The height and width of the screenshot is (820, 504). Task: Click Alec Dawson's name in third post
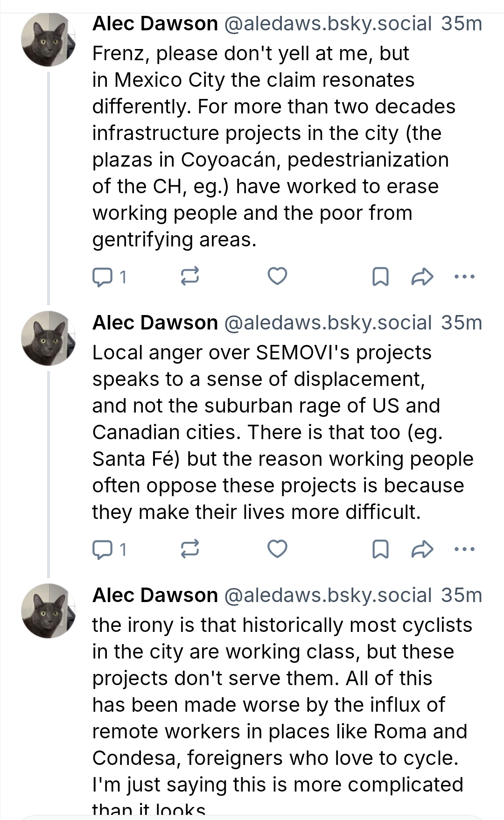pyautogui.click(x=155, y=596)
